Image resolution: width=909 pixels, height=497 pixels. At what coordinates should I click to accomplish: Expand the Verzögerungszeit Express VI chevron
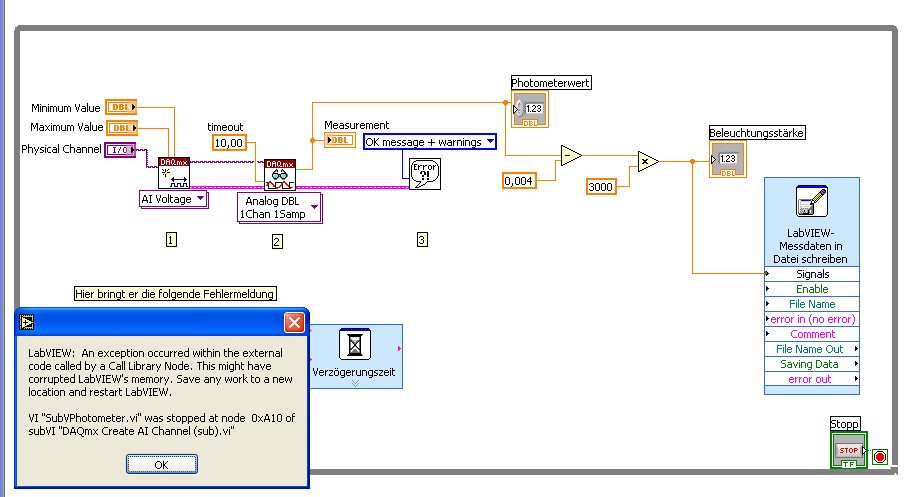[355, 383]
